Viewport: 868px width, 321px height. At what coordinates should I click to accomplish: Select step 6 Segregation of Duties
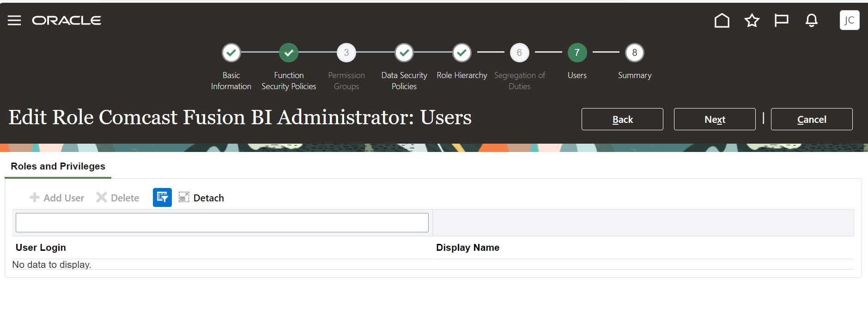click(519, 53)
